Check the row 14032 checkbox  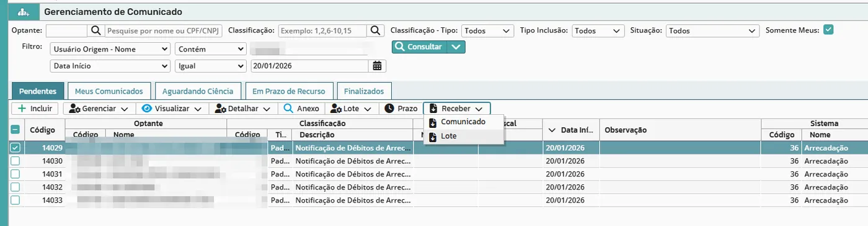point(15,187)
